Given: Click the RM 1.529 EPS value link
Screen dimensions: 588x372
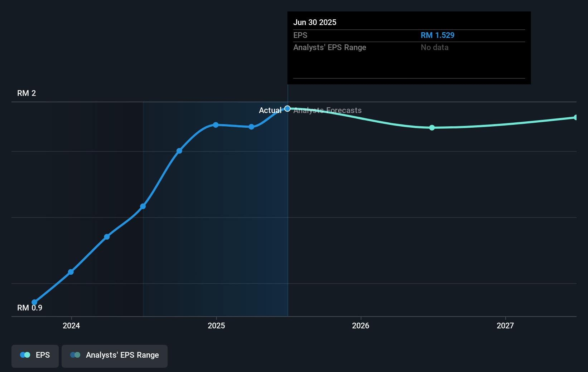Looking at the screenshot, I should coord(437,35).
